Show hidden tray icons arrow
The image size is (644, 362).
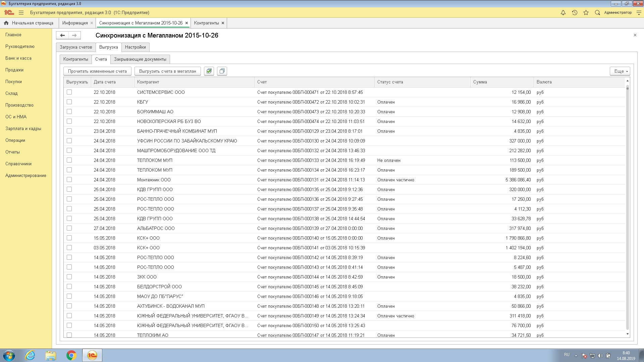click(576, 356)
